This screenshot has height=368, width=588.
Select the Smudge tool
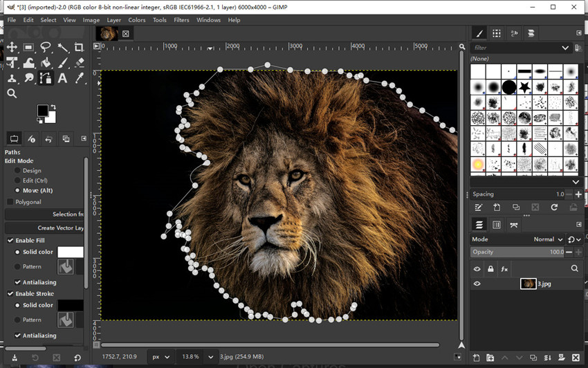tap(28, 78)
